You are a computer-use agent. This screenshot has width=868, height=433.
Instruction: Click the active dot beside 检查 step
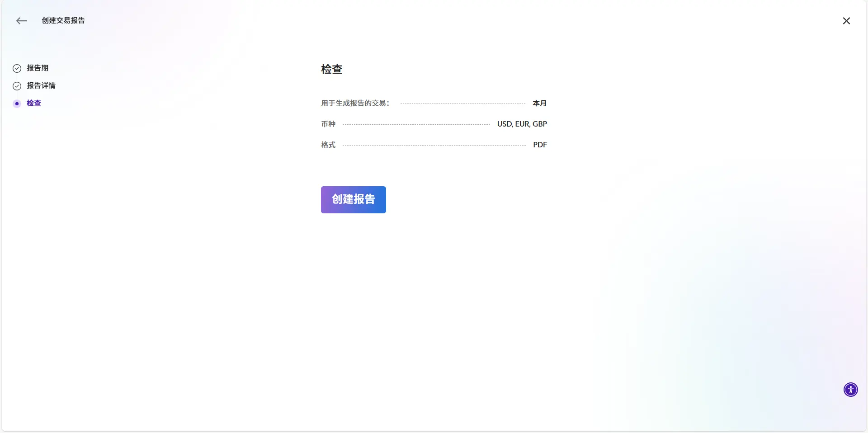point(17,104)
